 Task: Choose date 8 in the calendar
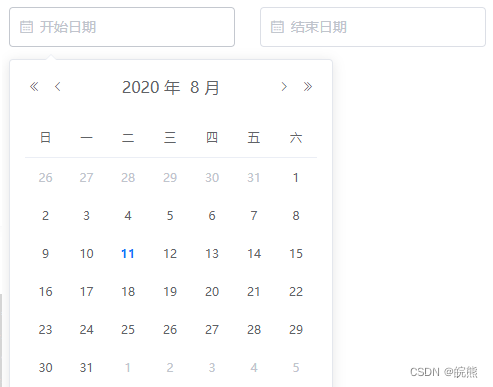[x=296, y=216]
